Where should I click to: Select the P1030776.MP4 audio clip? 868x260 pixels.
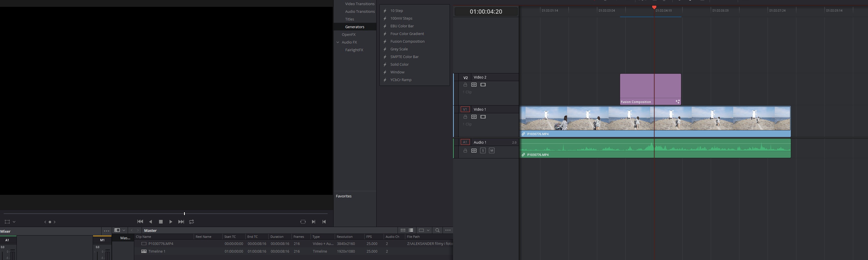[655, 148]
